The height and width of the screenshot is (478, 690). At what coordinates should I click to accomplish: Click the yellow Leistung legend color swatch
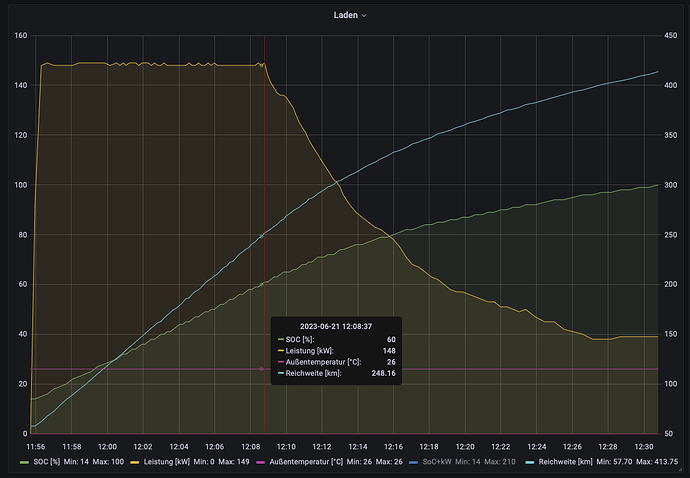click(x=135, y=462)
